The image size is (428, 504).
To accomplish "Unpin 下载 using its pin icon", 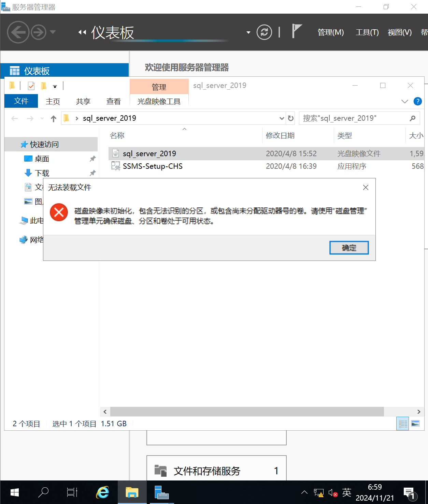I will 92,173.
